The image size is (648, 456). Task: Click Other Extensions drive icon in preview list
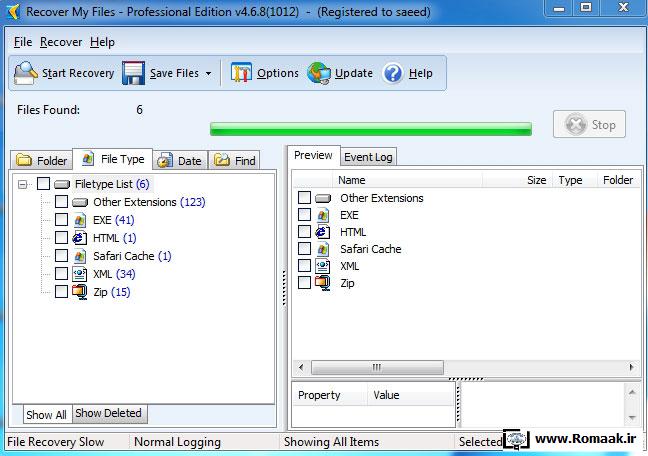click(323, 198)
